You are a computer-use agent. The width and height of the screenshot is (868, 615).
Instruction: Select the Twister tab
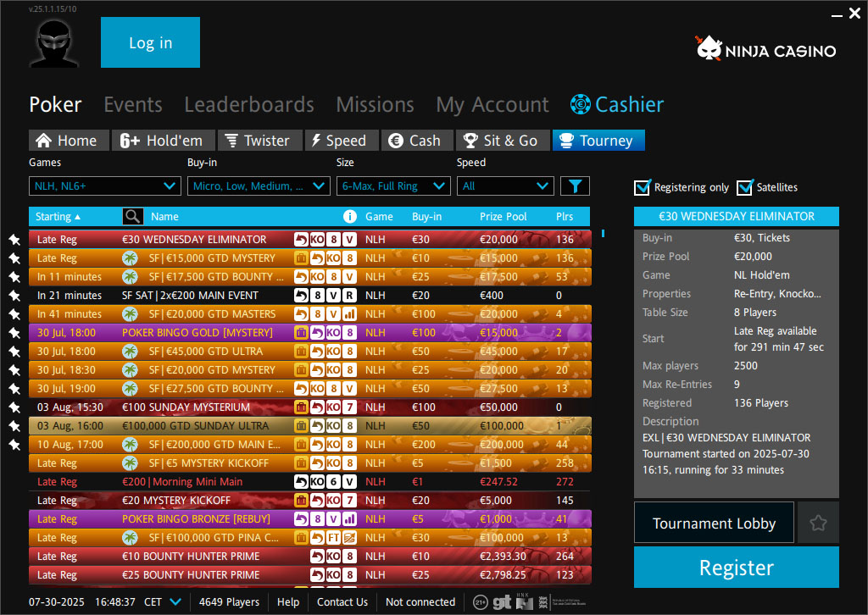[259, 141]
